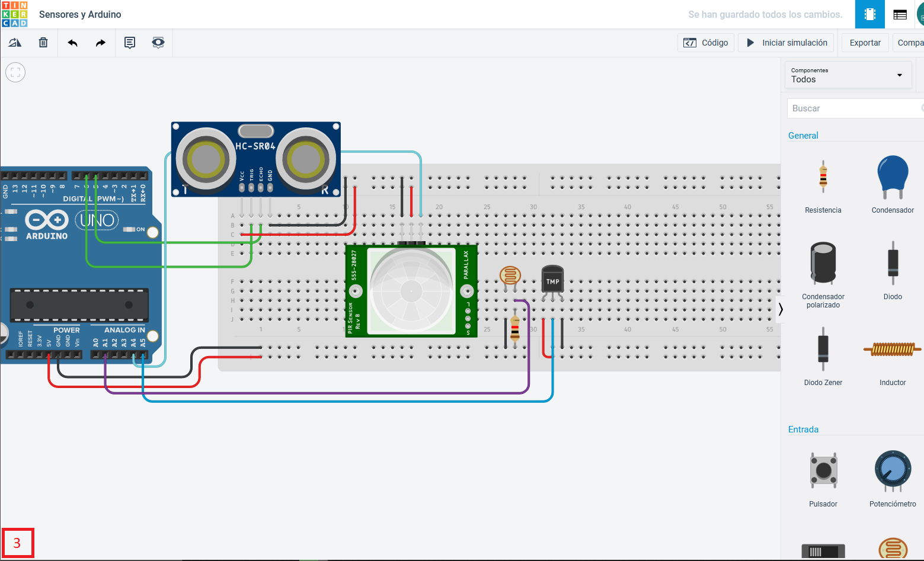Select the PIR sensor on the breadboard
The image size is (924, 561).
click(x=411, y=291)
